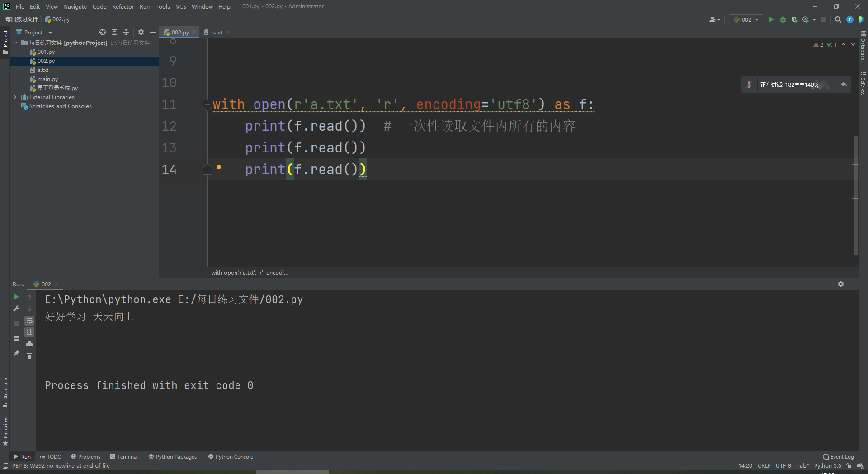The width and height of the screenshot is (868, 474).
Task: Click the blue update arrow icon
Action: [850, 19]
